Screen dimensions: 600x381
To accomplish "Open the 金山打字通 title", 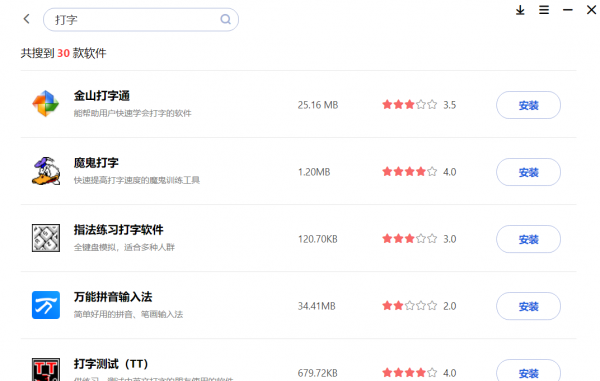I will (x=102, y=96).
